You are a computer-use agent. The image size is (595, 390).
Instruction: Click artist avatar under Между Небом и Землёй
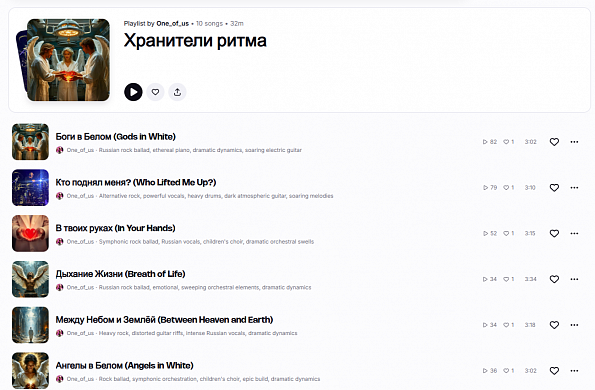[x=60, y=333]
